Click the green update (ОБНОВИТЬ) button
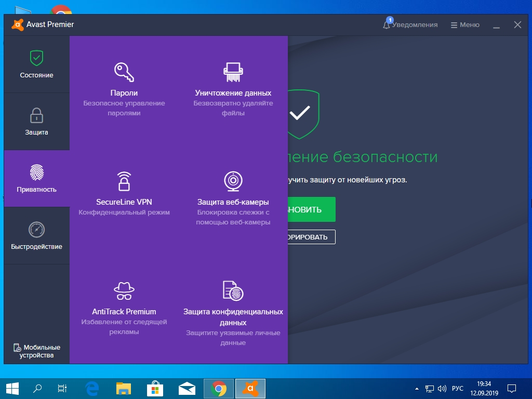Screen dimensions: 532x399 click(312, 209)
